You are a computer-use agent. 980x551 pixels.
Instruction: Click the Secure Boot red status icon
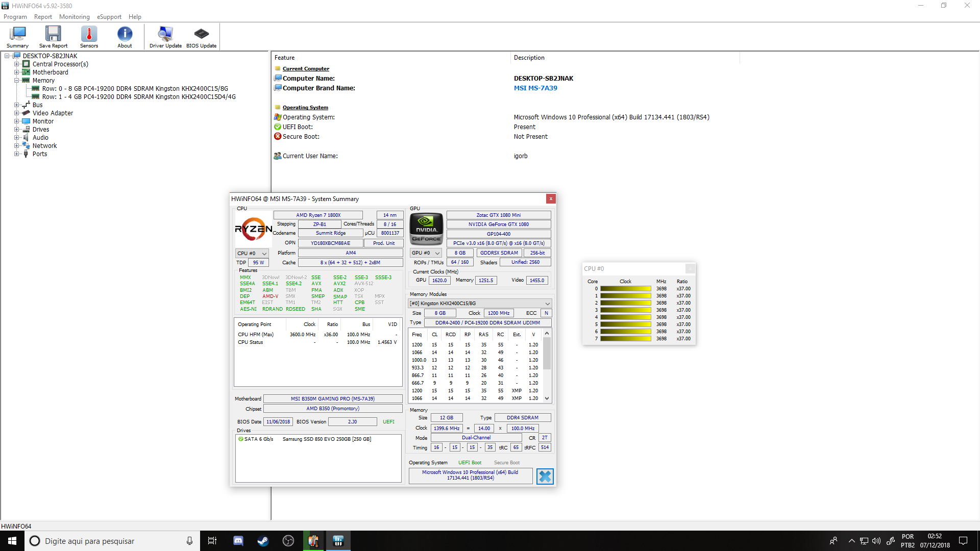pyautogui.click(x=278, y=136)
